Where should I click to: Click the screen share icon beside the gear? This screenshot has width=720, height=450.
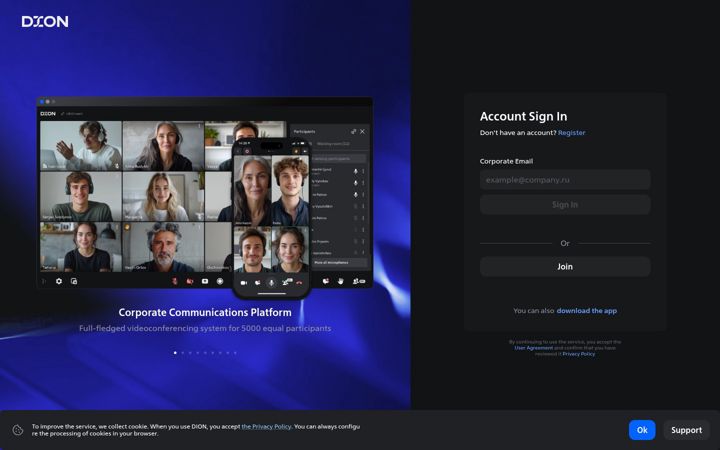tap(74, 281)
